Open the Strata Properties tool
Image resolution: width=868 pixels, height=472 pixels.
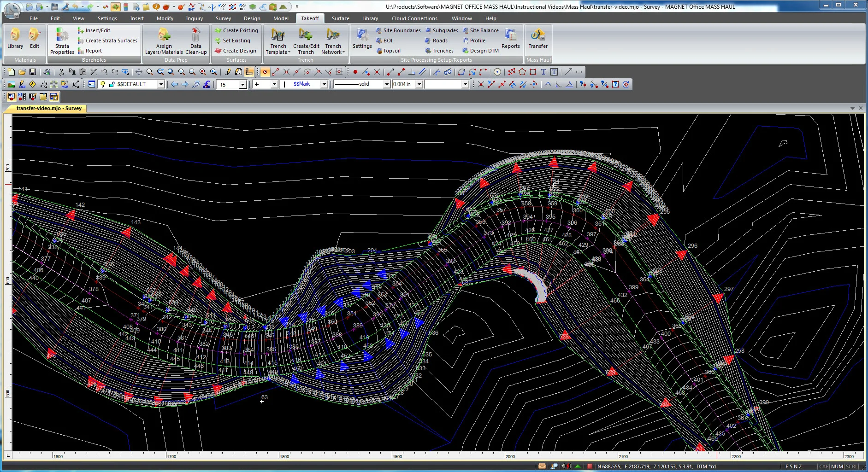[x=62, y=41]
